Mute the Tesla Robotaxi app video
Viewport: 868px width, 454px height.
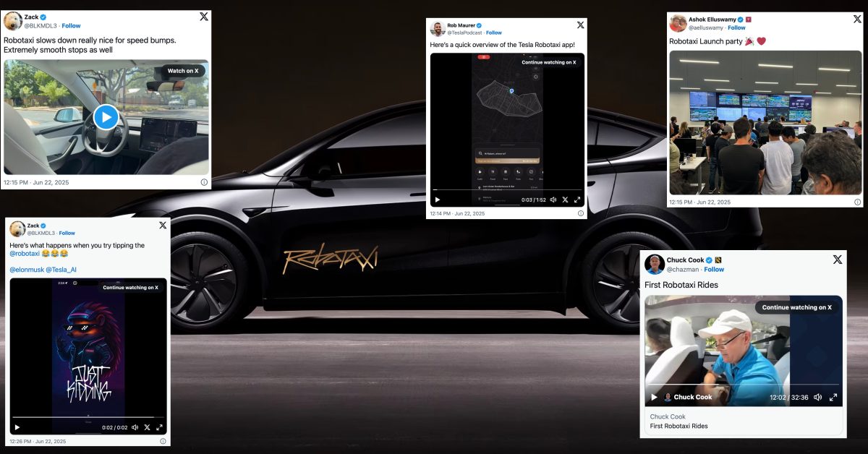553,200
